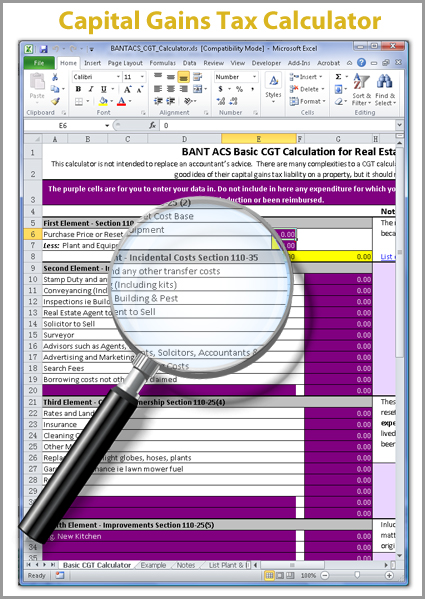Open Find & Select binoculars

pos(385,90)
